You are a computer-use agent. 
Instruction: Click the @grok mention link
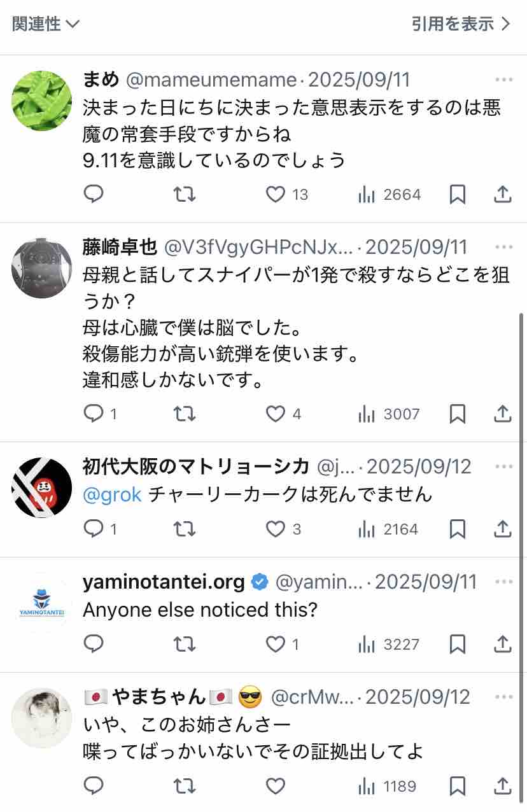[112, 494]
